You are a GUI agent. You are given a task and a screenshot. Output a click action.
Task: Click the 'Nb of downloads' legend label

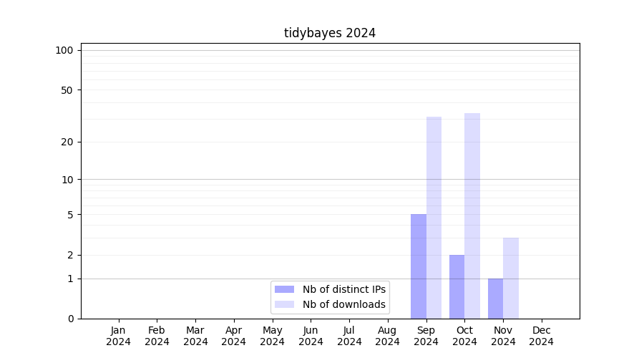tap(344, 304)
